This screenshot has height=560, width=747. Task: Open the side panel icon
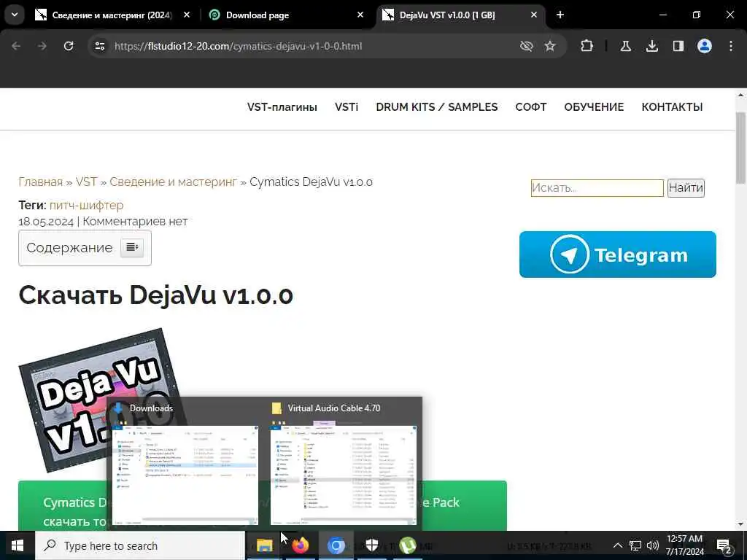point(678,46)
